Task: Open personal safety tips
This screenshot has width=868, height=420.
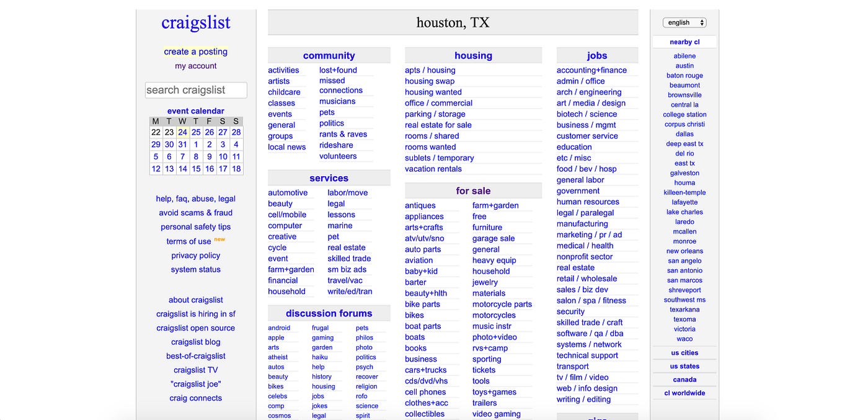Action: [x=196, y=227]
